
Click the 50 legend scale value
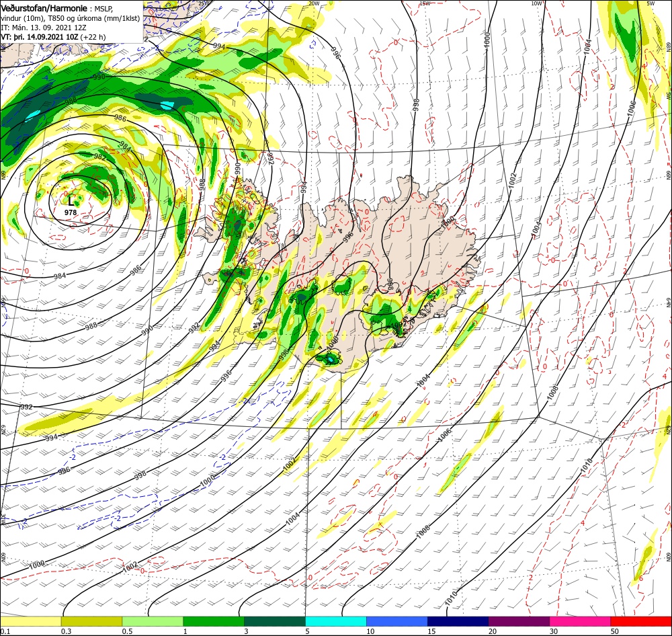(x=615, y=631)
